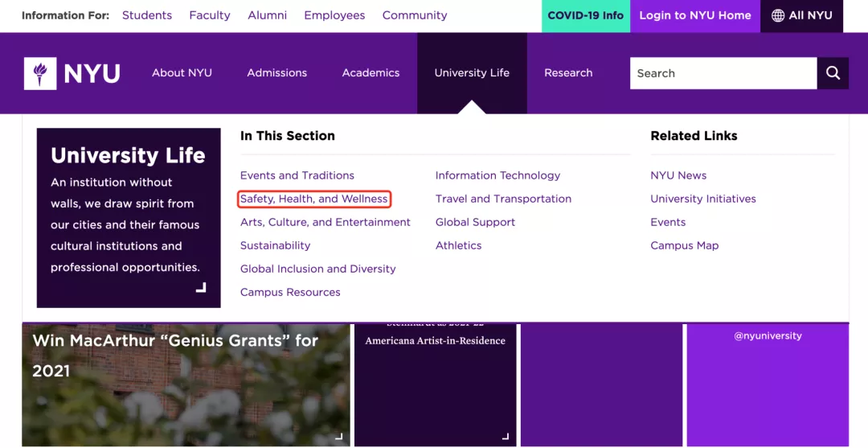Click into the Search text field
Viewport: 868px width, 448px height.
[x=723, y=73]
